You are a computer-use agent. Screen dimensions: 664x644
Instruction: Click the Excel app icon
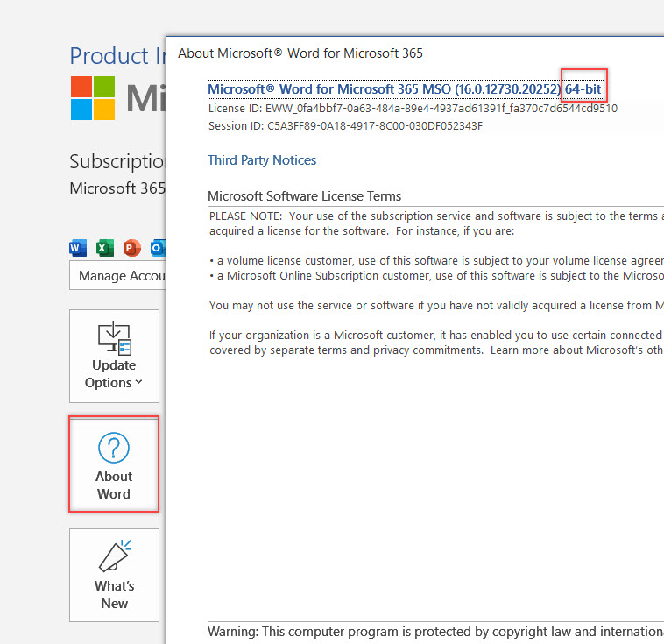(x=104, y=248)
